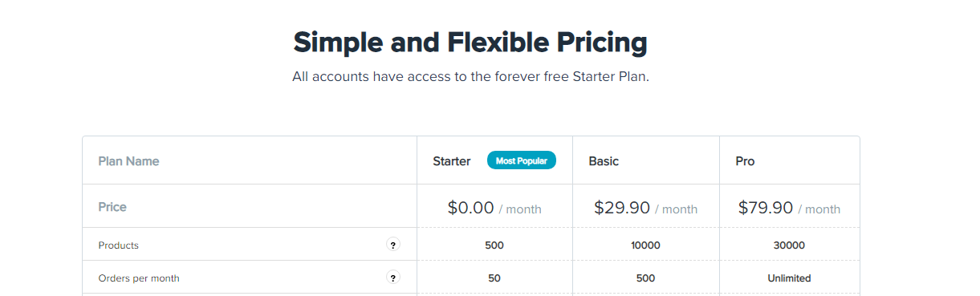The width and height of the screenshot is (980, 296).
Task: Click the Products row label
Action: click(118, 245)
